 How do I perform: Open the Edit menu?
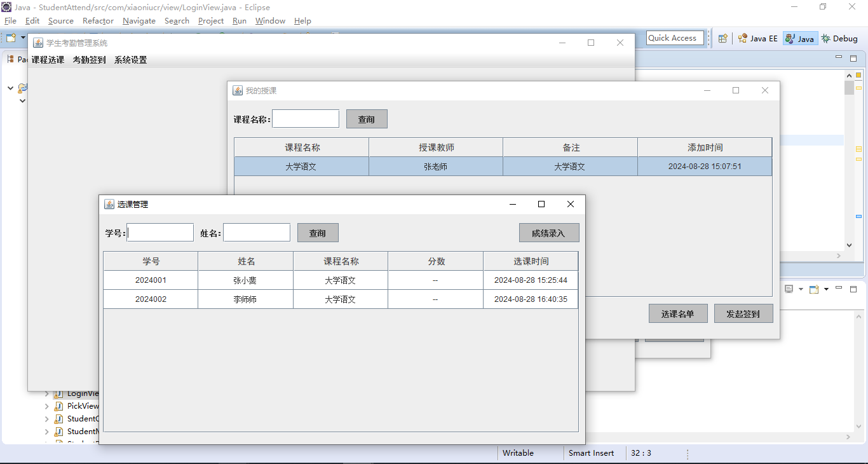pyautogui.click(x=32, y=20)
